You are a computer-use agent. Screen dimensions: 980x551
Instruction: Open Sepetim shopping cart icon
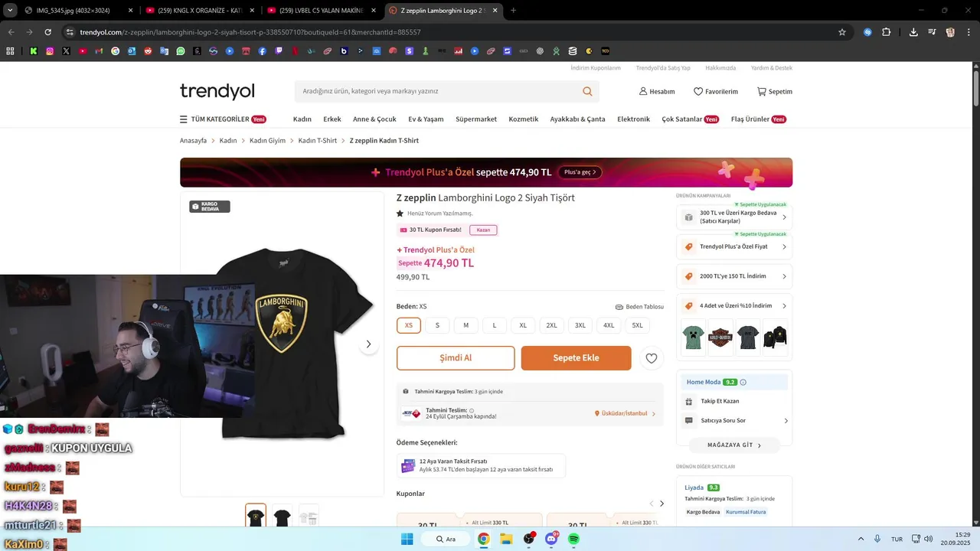[x=762, y=91]
